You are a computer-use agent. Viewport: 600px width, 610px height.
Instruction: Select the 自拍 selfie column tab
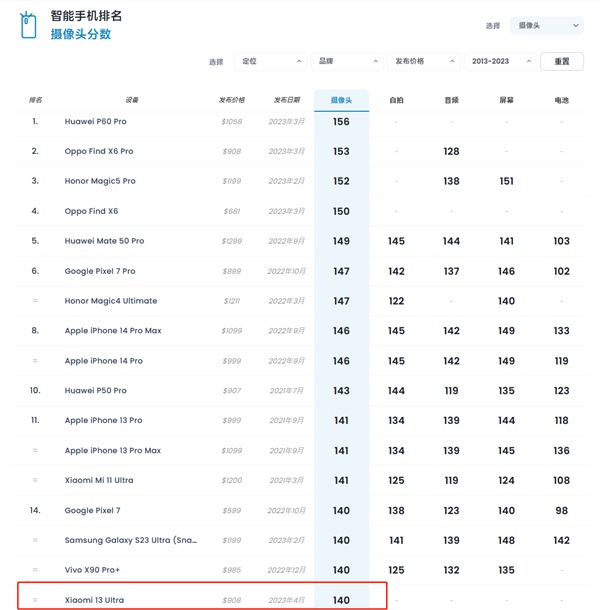[x=396, y=100]
